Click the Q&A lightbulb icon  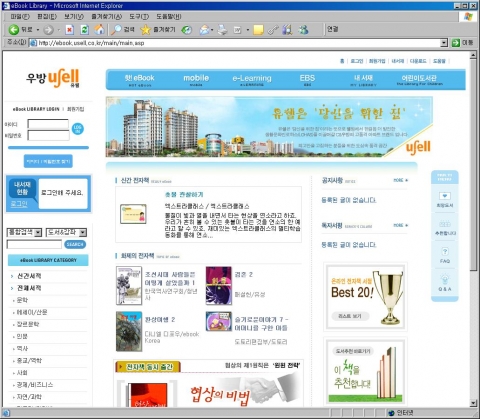[445, 279]
